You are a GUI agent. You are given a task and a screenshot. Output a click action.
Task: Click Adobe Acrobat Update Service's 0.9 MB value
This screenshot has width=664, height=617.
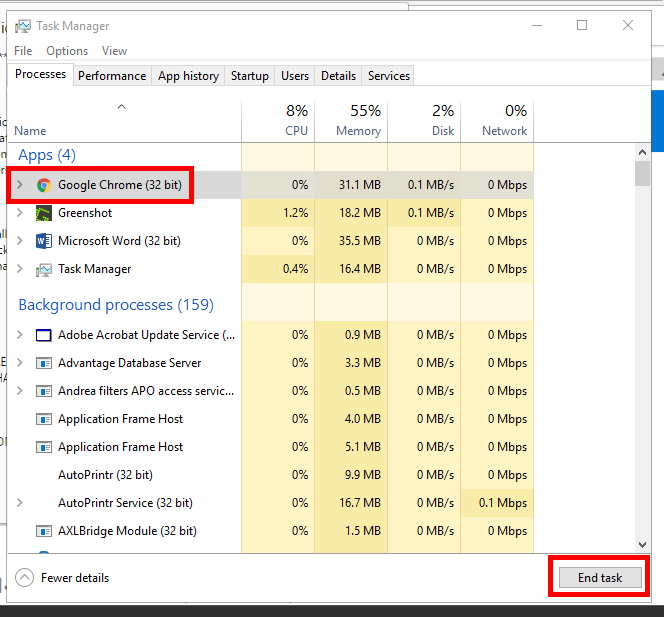[x=363, y=335]
